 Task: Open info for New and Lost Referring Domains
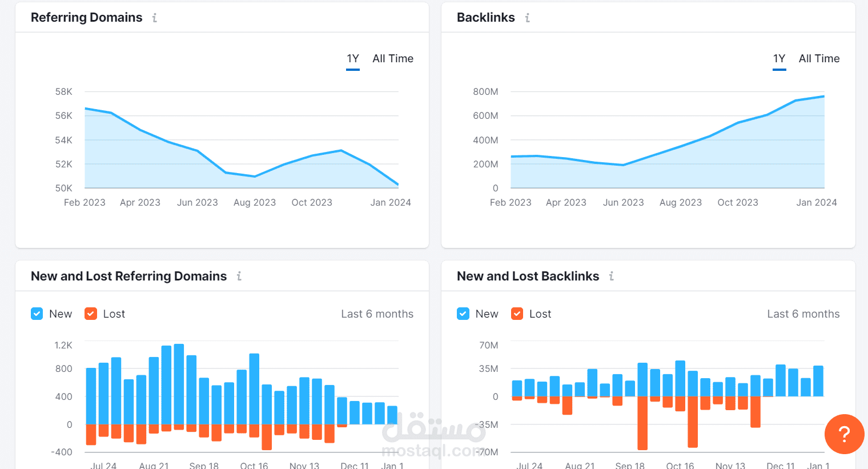pos(239,276)
